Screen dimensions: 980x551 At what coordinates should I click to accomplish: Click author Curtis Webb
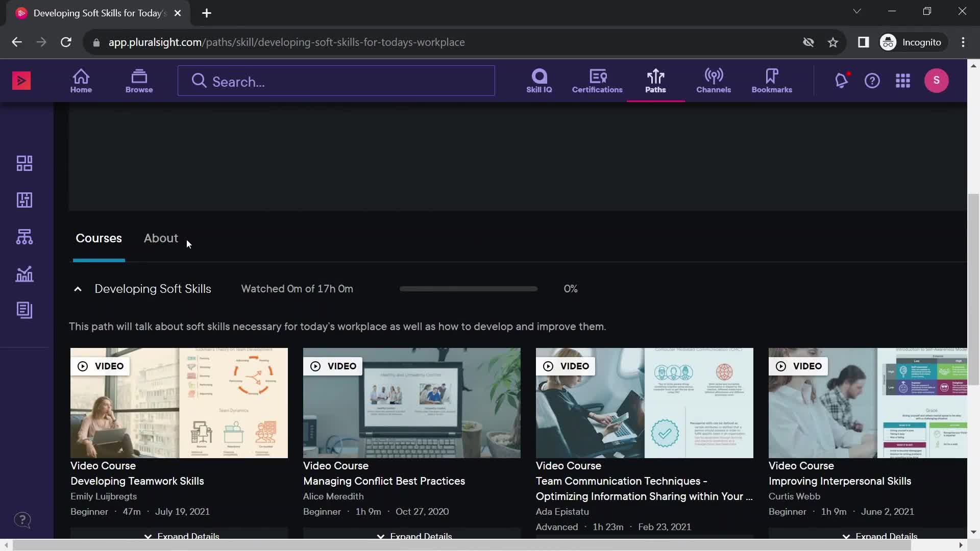point(794,496)
